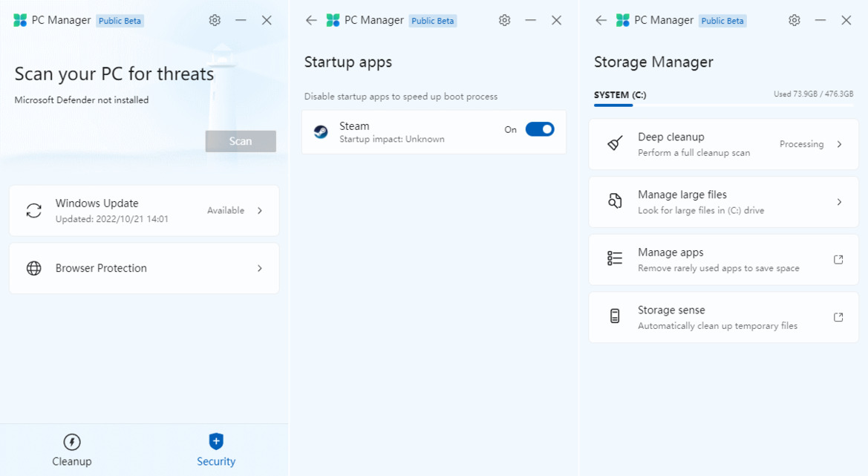This screenshot has height=476, width=868.
Task: Click 'Automatically clean up temporary files' text
Action: tap(717, 326)
